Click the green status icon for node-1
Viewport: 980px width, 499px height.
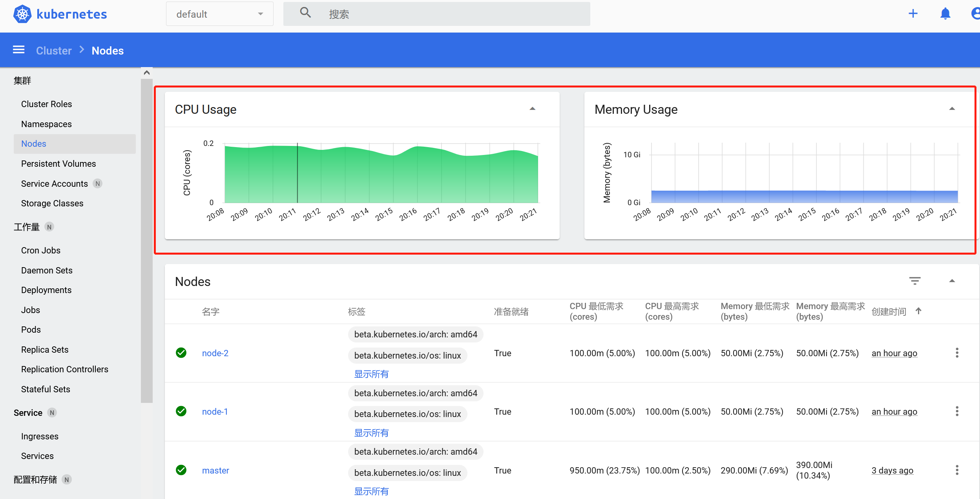click(181, 411)
